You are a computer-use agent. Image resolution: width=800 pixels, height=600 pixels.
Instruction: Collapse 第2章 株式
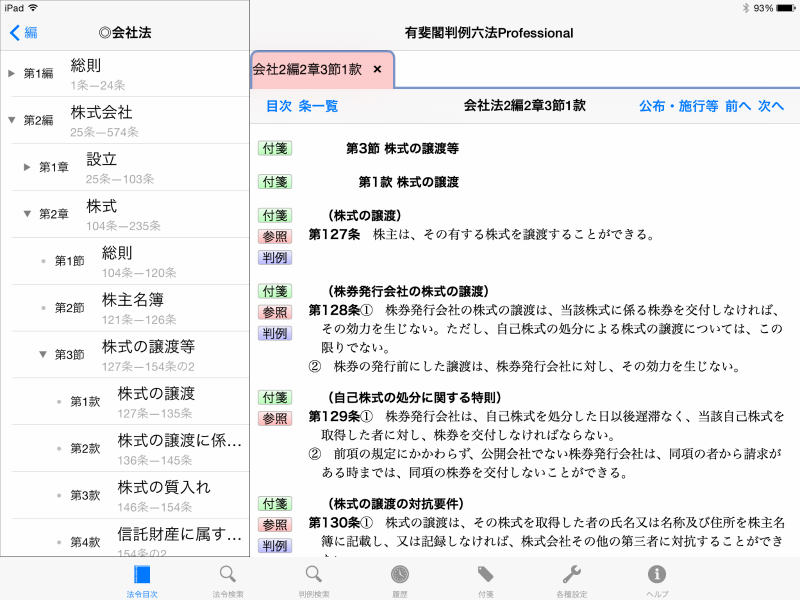tap(27, 214)
